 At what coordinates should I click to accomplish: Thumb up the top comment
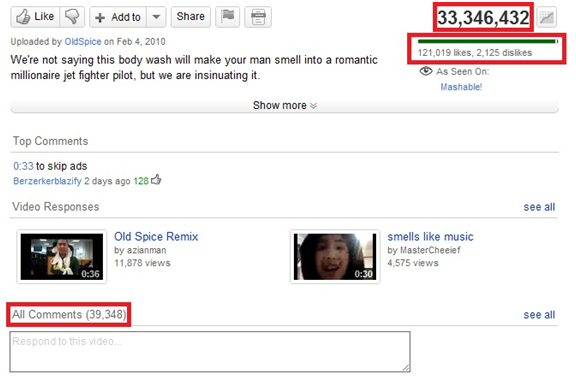(x=156, y=180)
